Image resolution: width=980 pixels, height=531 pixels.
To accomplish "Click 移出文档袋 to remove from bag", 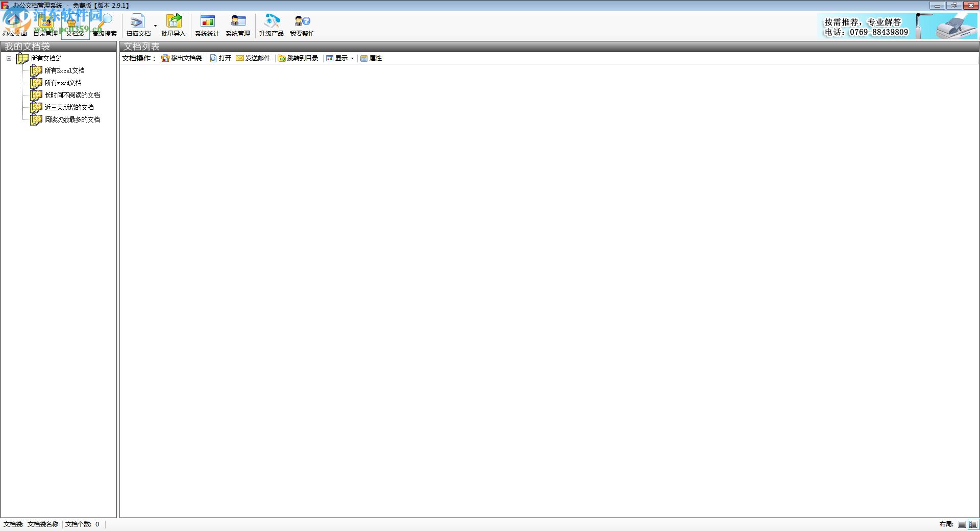I will [182, 58].
